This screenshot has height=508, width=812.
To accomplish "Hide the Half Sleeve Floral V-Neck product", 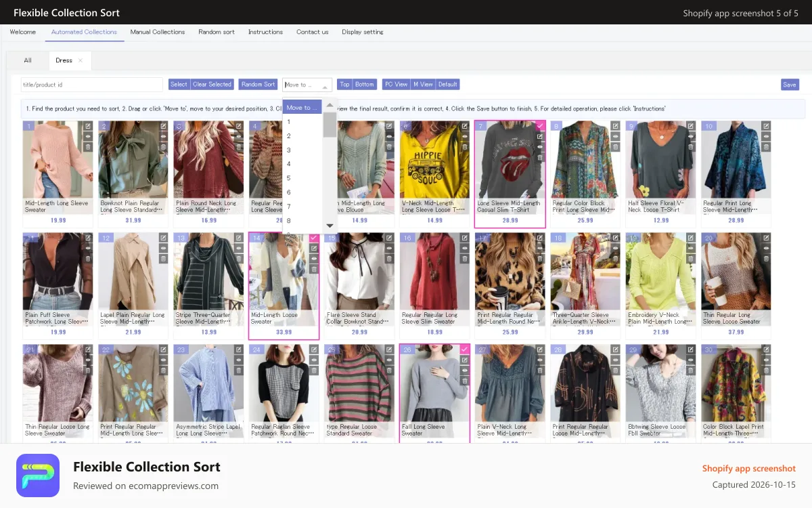I will [x=691, y=136].
